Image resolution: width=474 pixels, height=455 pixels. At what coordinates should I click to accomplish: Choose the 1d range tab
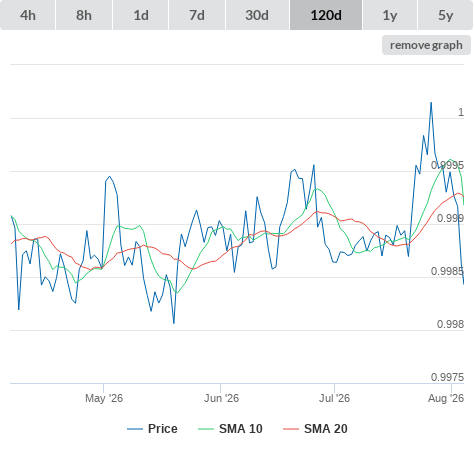tap(141, 15)
